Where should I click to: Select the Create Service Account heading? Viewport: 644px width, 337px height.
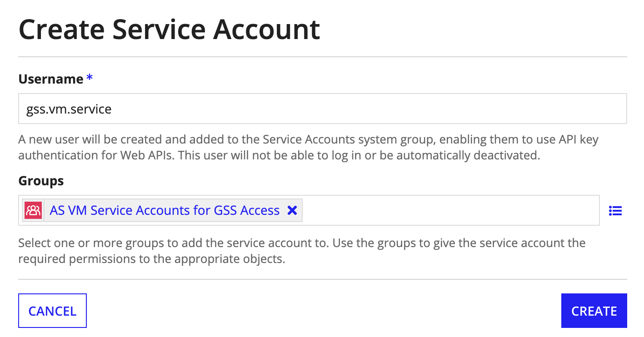[x=170, y=29]
